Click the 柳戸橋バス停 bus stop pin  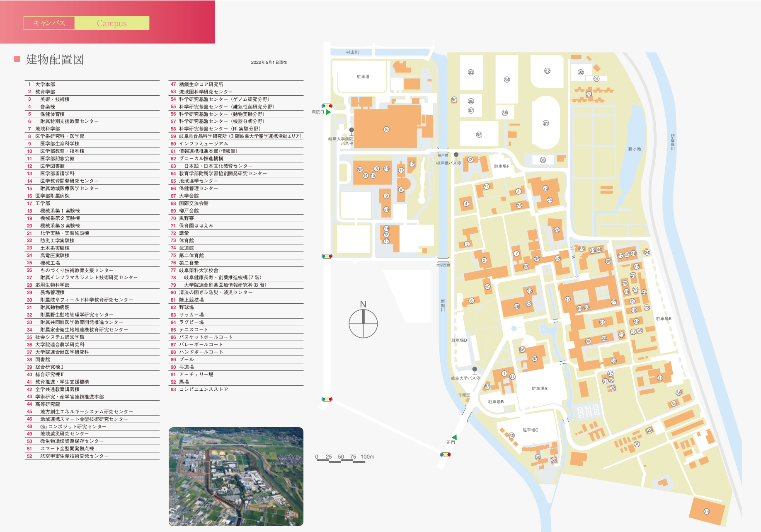pyautogui.click(x=456, y=155)
